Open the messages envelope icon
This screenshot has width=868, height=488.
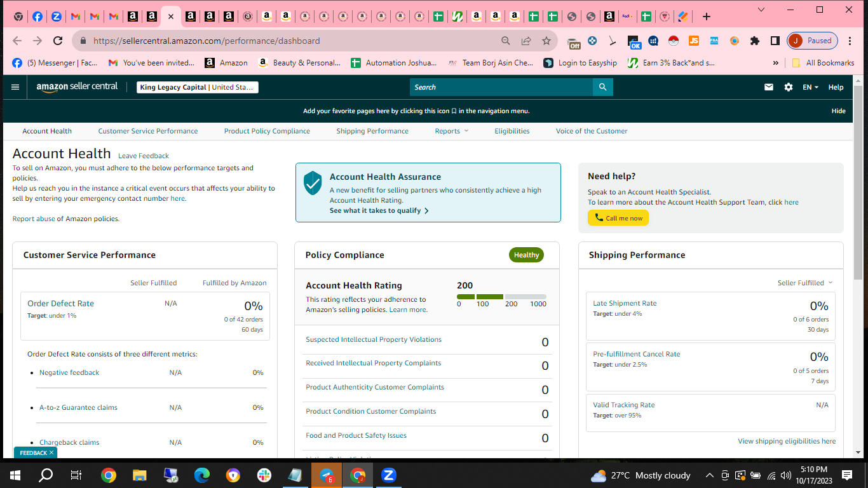pyautogui.click(x=769, y=87)
